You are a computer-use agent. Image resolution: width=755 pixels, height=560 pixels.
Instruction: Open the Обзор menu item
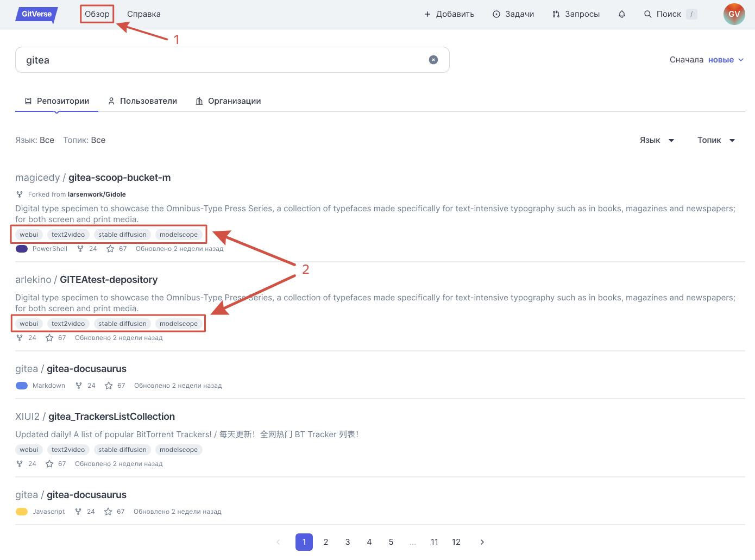97,14
